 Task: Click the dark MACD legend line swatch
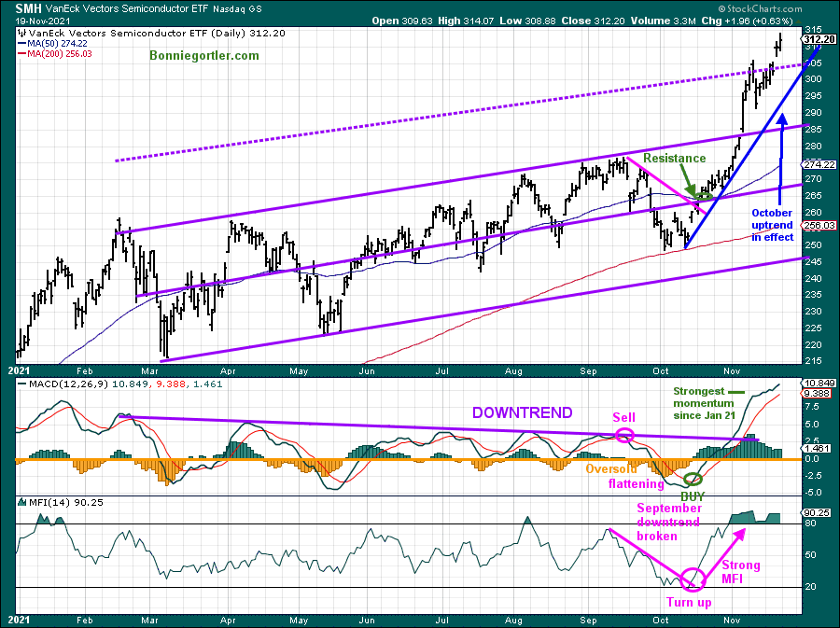(x=22, y=384)
